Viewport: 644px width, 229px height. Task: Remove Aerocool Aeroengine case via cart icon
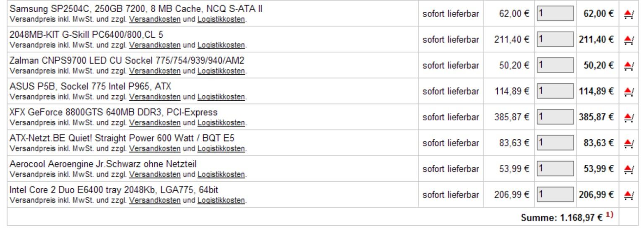click(x=628, y=169)
